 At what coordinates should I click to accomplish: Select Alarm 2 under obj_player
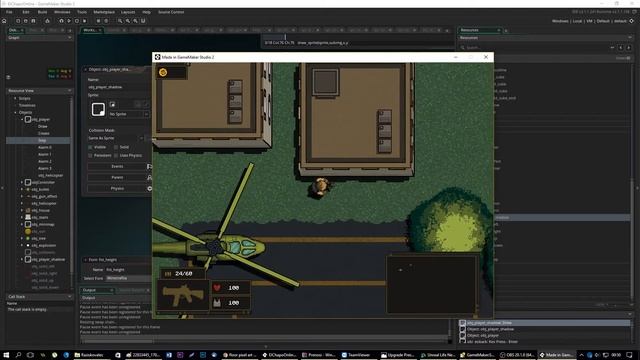click(x=44, y=161)
